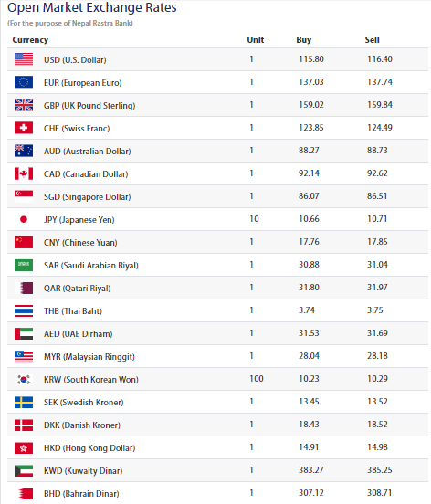Image resolution: width=431 pixels, height=504 pixels.
Task: Click the Kuwait flag icon
Action: tap(24, 470)
